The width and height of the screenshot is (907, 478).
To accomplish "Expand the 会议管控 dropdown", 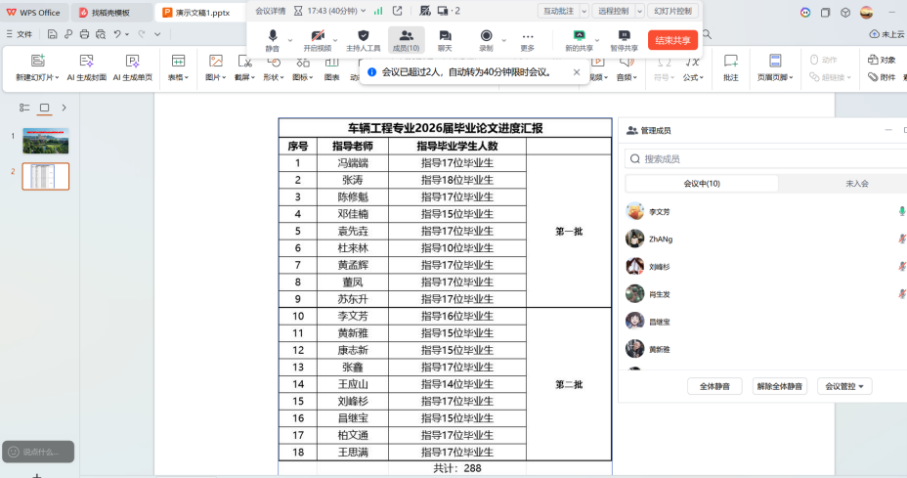I will point(845,386).
